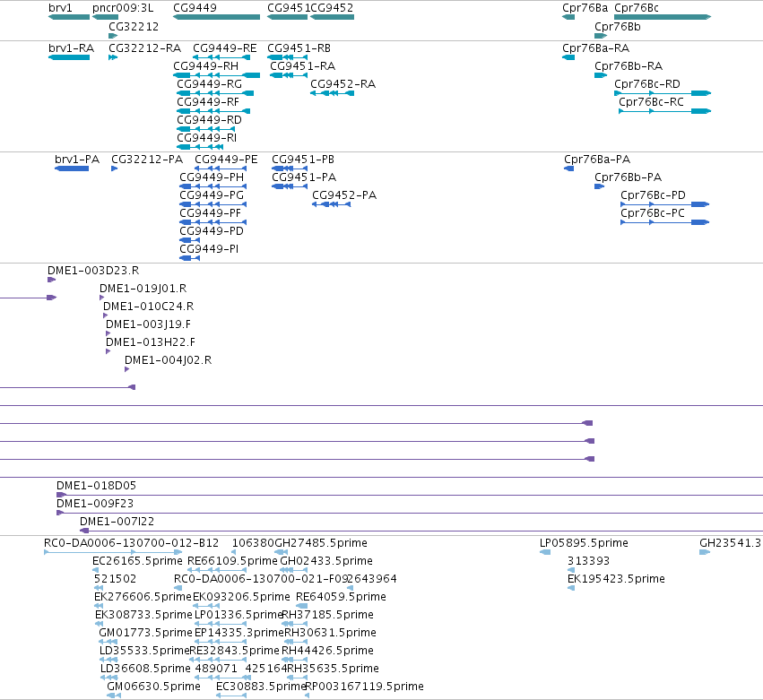Click transcript Cpr76Bc-RC
This screenshot has height=700, width=763.
[651, 102]
